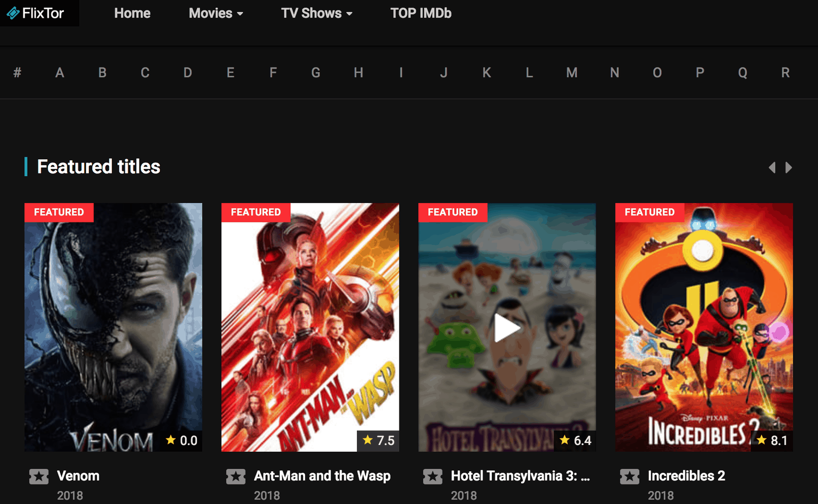Filter titles starting with F
The height and width of the screenshot is (504, 818).
point(273,73)
